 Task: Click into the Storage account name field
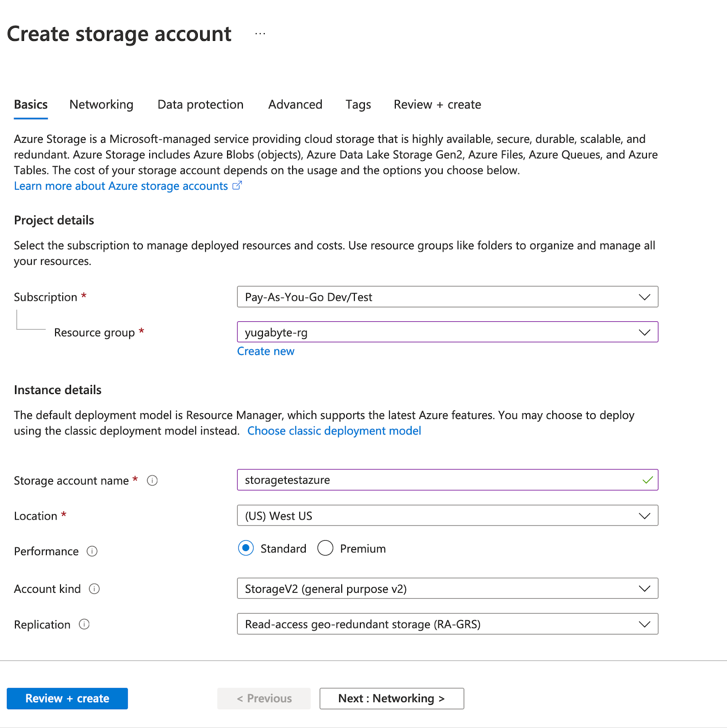click(x=437, y=480)
